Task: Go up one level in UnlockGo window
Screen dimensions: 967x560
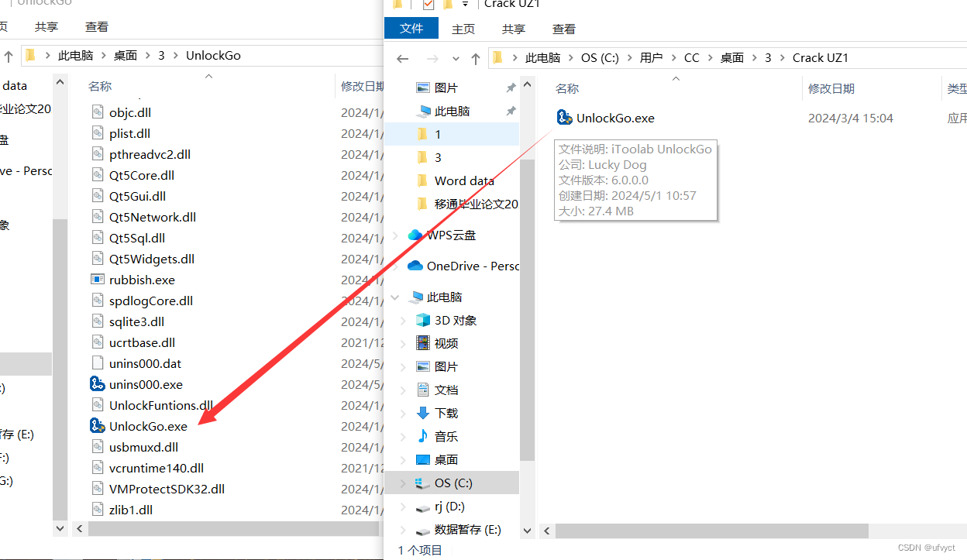Action: 9,56
